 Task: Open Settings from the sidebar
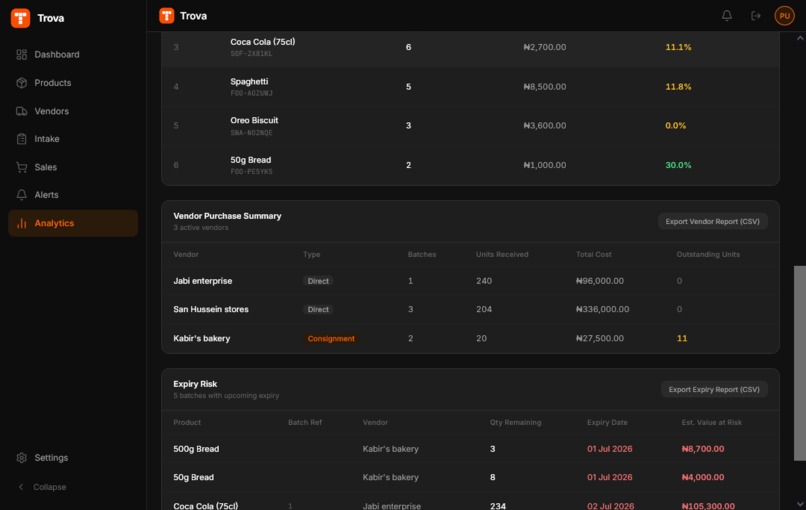click(73, 458)
